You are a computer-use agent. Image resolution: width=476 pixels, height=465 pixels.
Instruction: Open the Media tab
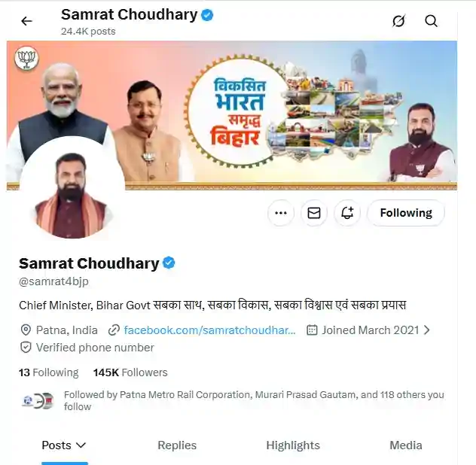pos(405,445)
